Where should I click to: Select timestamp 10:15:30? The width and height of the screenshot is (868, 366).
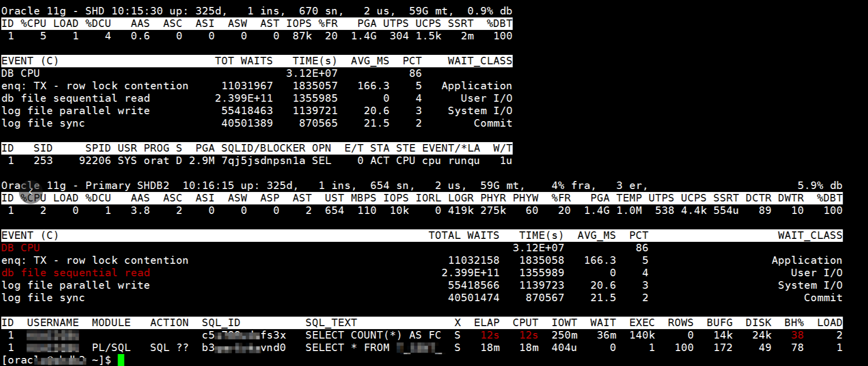click(137, 11)
